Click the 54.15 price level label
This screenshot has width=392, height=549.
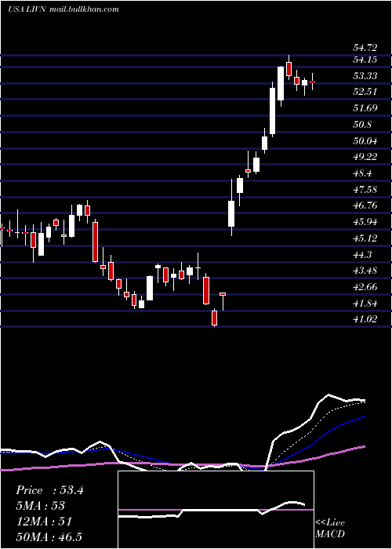365,60
